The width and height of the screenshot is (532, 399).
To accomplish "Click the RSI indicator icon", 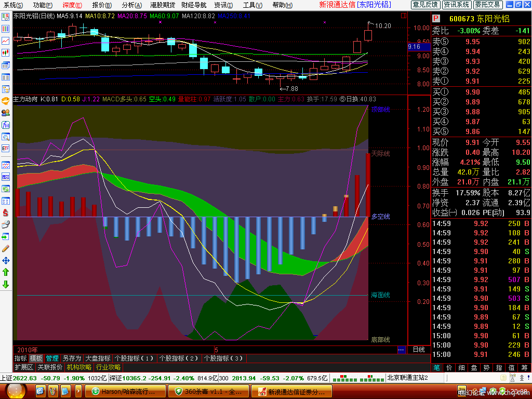I will (x=5, y=177).
